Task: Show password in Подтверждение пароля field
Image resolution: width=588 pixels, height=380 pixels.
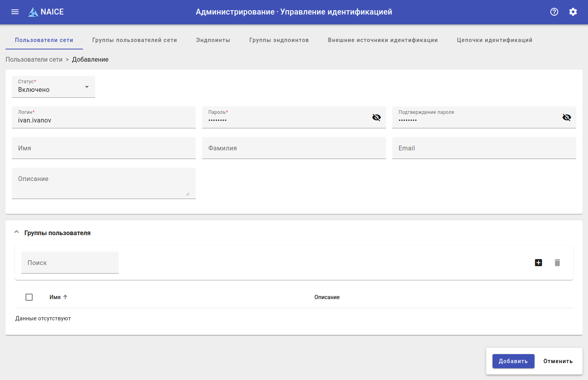Action: [x=567, y=117]
